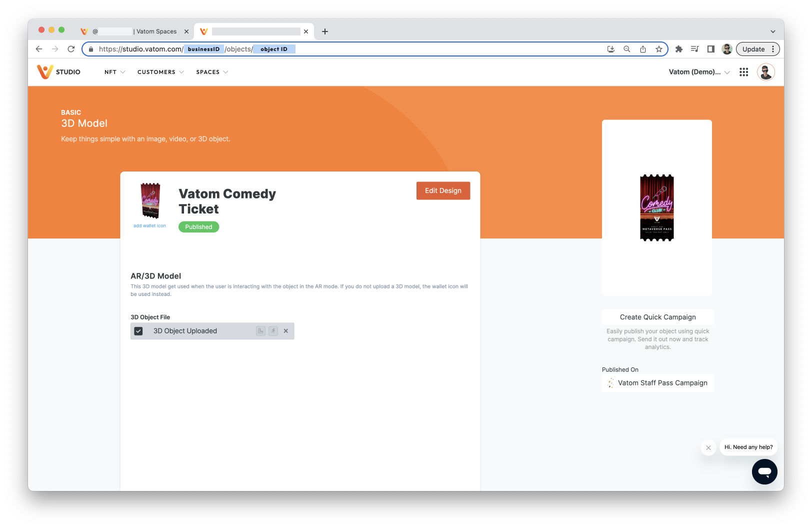Click the NFT menu chevron arrow
Viewport: 812px width, 528px height.
point(122,72)
